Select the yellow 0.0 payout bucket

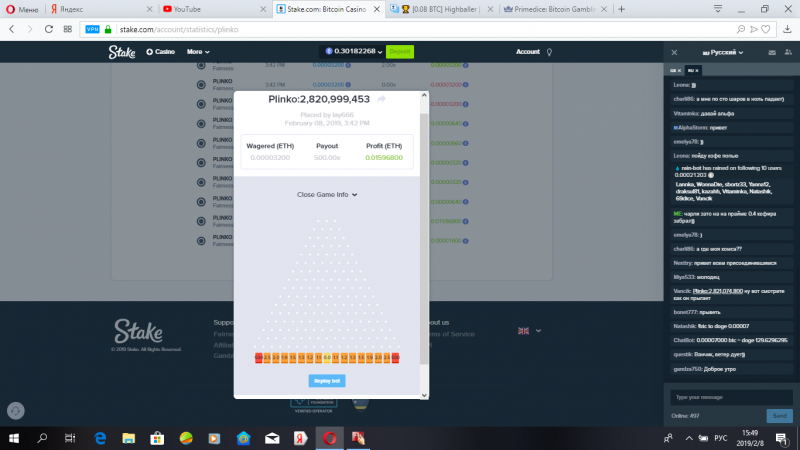click(x=327, y=358)
